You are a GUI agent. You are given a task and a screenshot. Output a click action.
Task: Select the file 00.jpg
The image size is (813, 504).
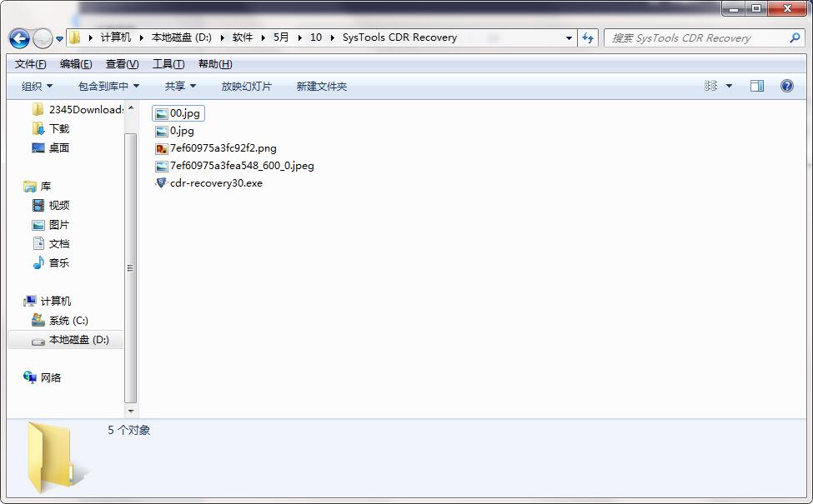click(178, 113)
